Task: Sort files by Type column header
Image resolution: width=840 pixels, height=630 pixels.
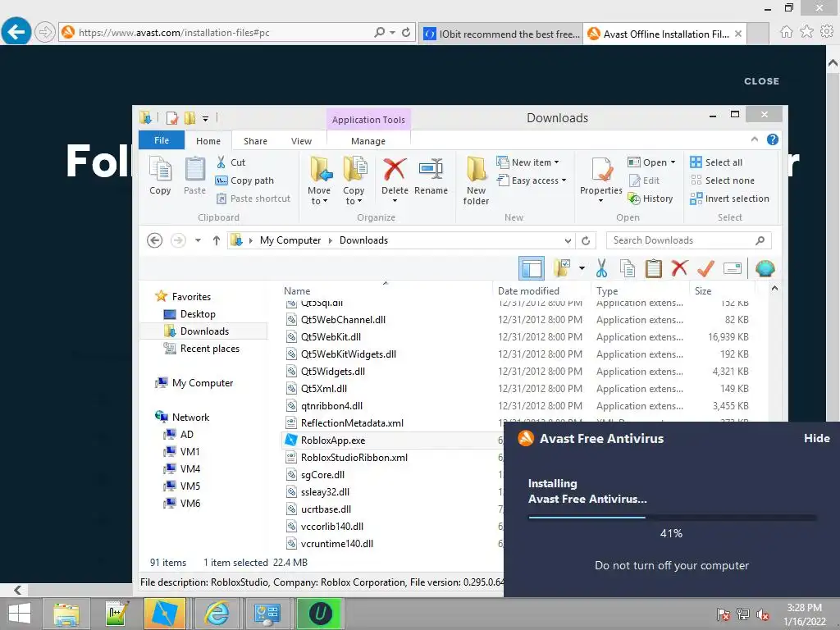Action: click(x=607, y=291)
